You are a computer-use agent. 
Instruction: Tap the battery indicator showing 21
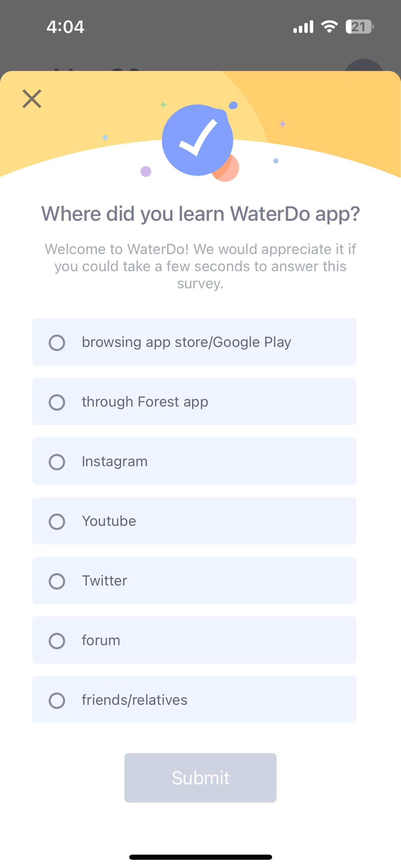(x=360, y=26)
